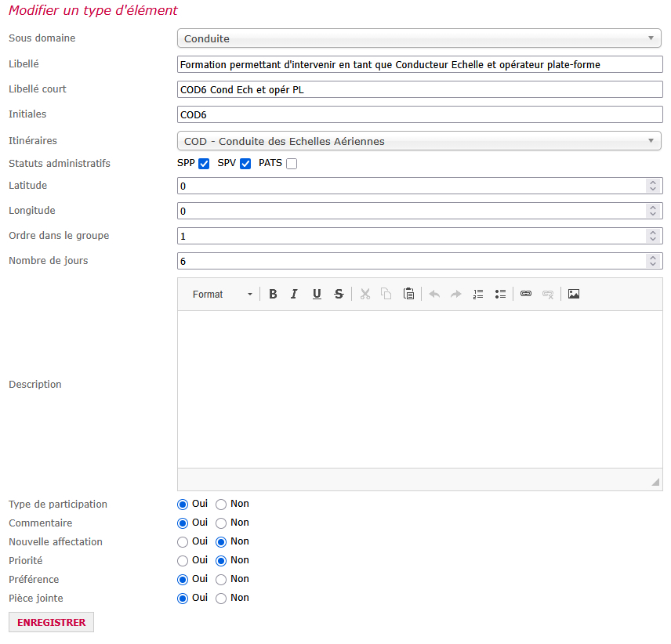The image size is (671, 644).
Task: Select Oui for Commentaire
Action: 183,523
